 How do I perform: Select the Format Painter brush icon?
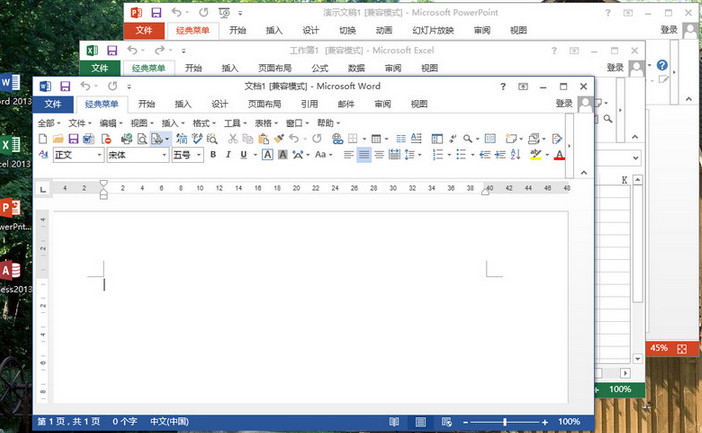(278, 139)
